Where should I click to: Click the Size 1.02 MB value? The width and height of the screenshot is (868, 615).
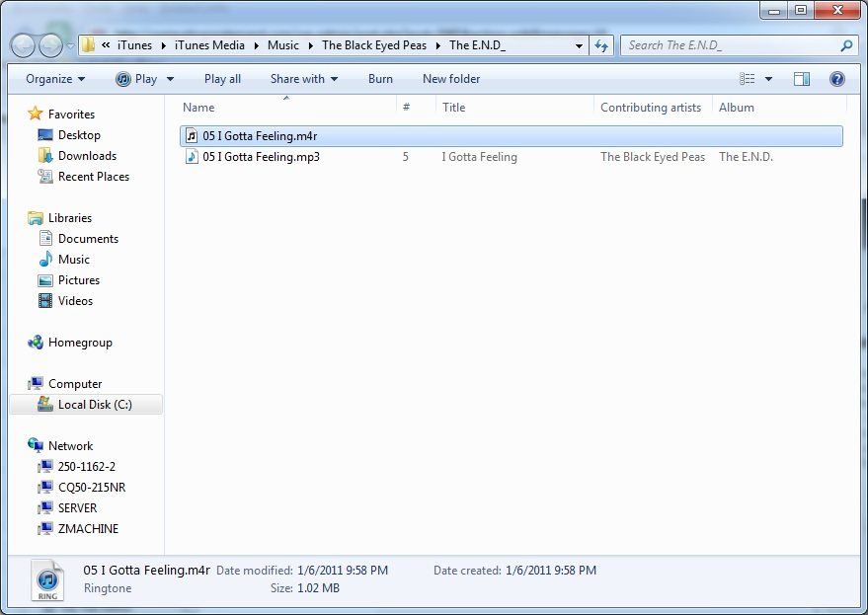click(318, 588)
